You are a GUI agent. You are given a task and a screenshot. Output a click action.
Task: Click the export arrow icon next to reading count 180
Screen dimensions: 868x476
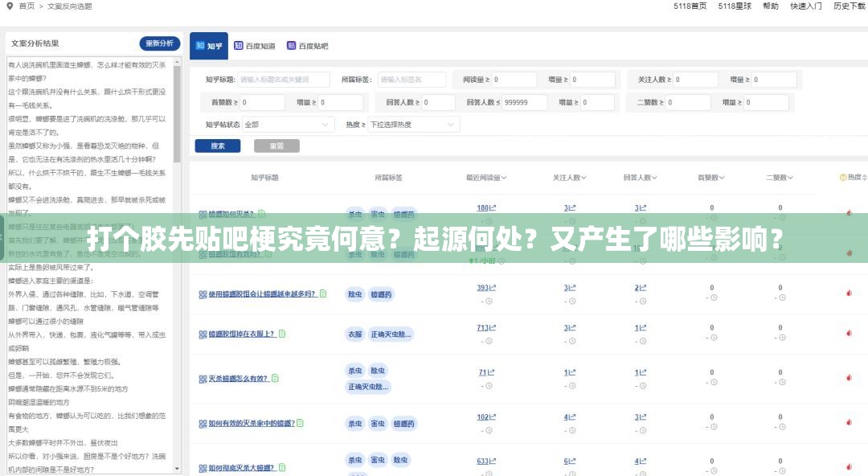point(491,205)
